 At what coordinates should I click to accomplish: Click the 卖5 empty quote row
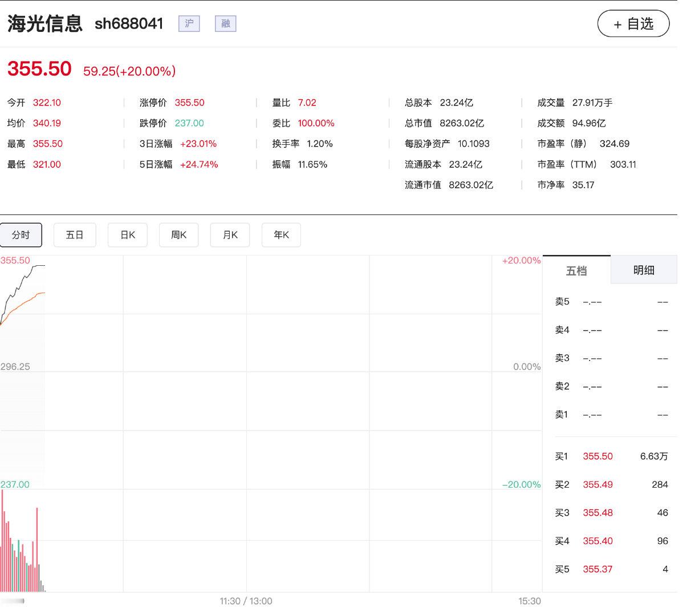[611, 302]
